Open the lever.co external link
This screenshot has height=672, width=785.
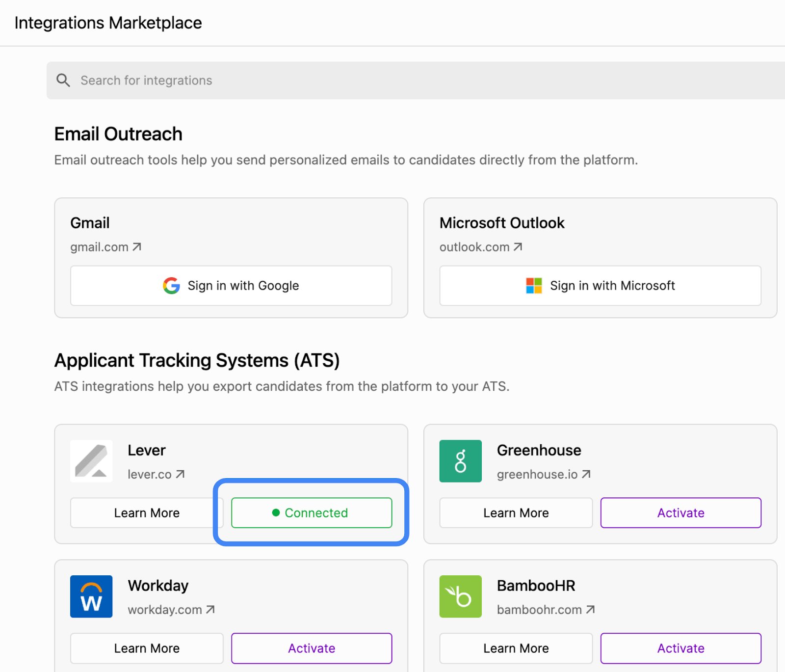click(x=156, y=474)
